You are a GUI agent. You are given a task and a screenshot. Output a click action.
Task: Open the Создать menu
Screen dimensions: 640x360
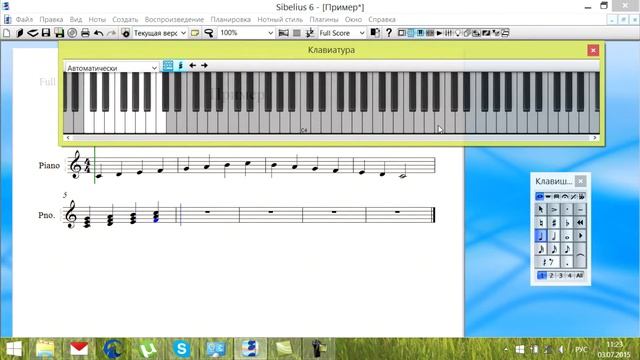coord(125,19)
